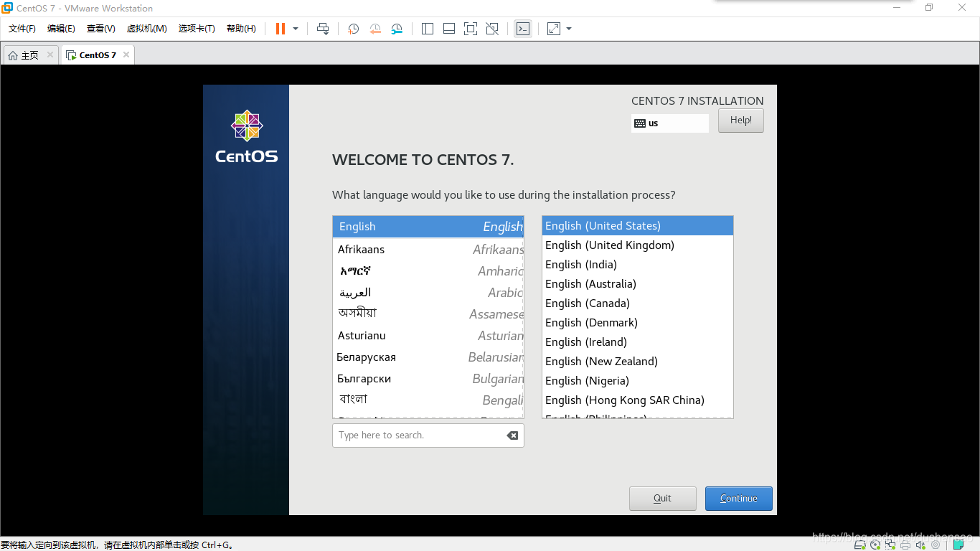
Task: Enter full screen mode icon
Action: coord(471,29)
